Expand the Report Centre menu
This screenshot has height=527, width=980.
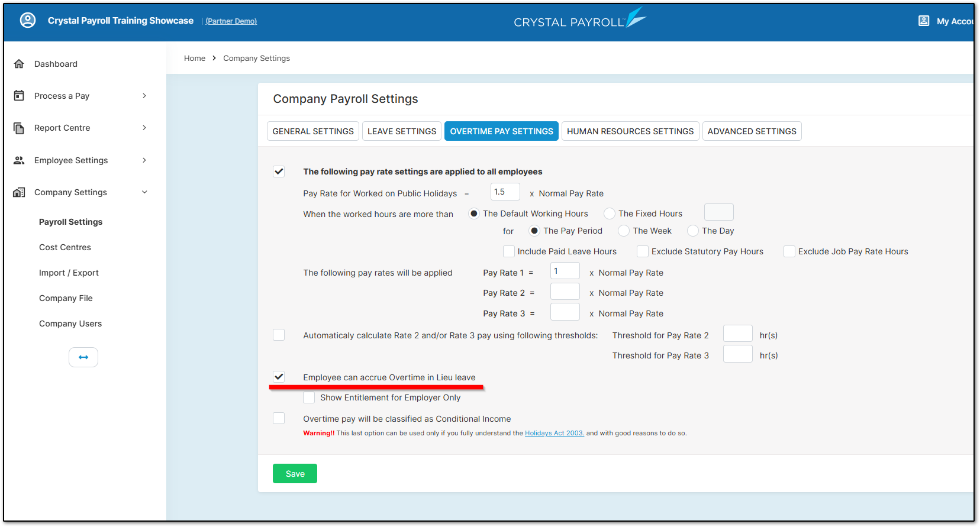click(144, 128)
